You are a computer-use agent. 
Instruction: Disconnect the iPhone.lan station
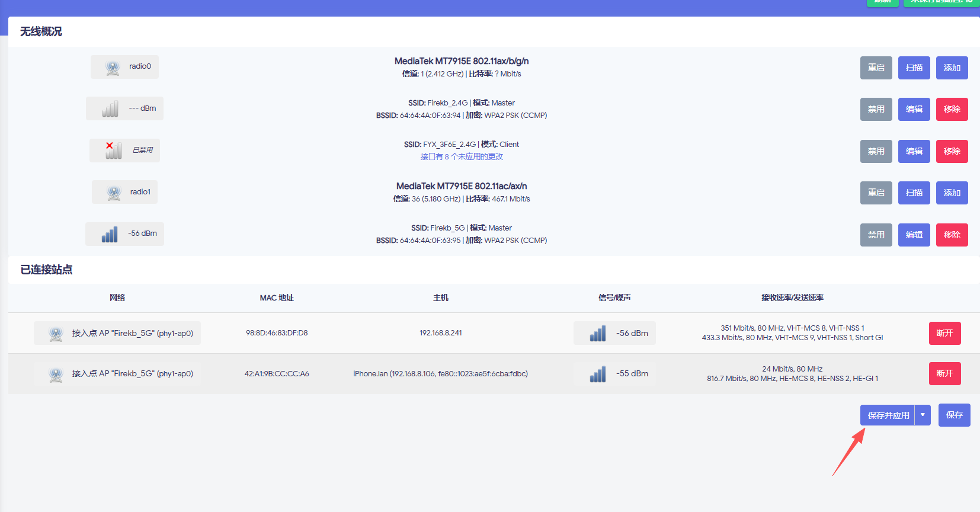(x=944, y=373)
